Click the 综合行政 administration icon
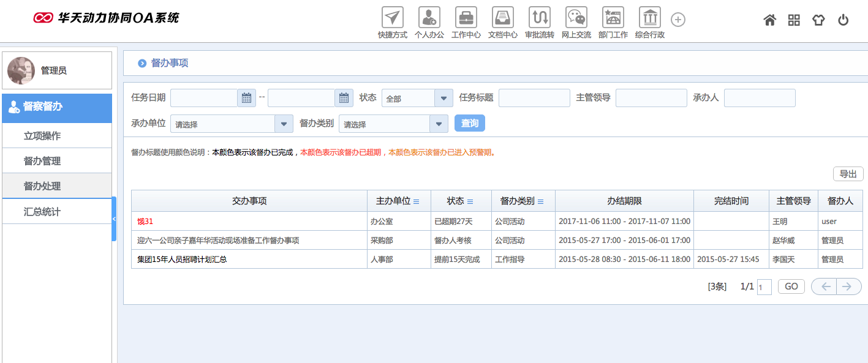Viewport: 868px width, 363px height. pyautogui.click(x=650, y=17)
